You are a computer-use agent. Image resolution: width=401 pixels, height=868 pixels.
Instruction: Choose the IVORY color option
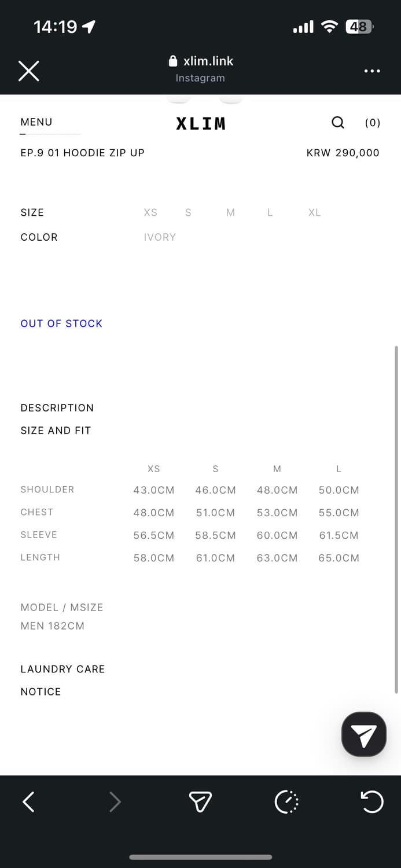point(160,237)
